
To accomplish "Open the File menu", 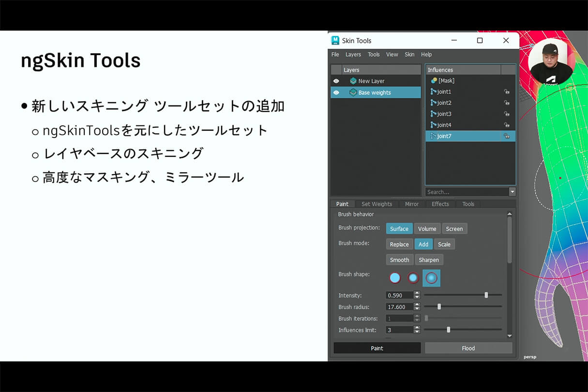I will [335, 55].
